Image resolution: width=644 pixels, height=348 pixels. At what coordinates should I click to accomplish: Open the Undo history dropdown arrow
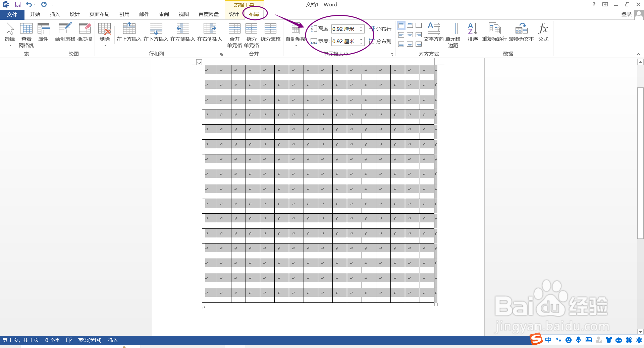[35, 4]
